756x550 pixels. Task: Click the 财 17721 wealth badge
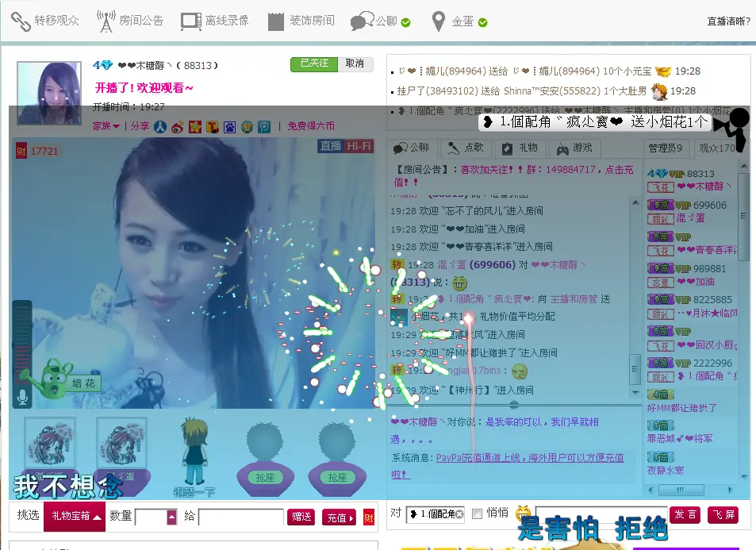pos(36,151)
